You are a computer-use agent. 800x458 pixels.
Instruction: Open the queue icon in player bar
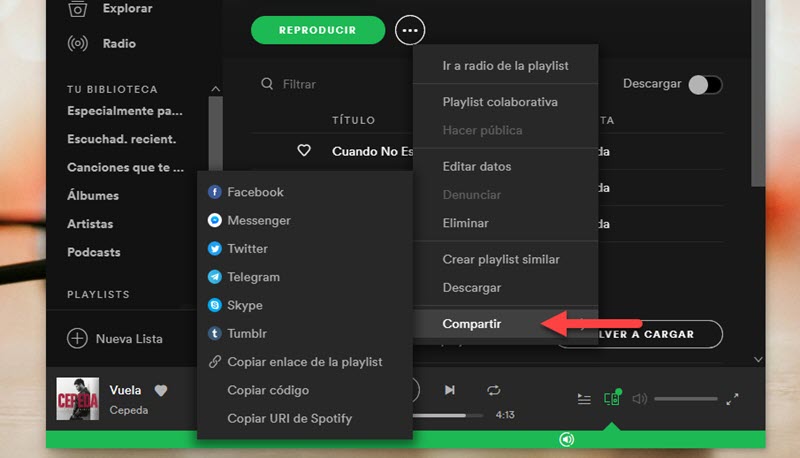pyautogui.click(x=584, y=398)
